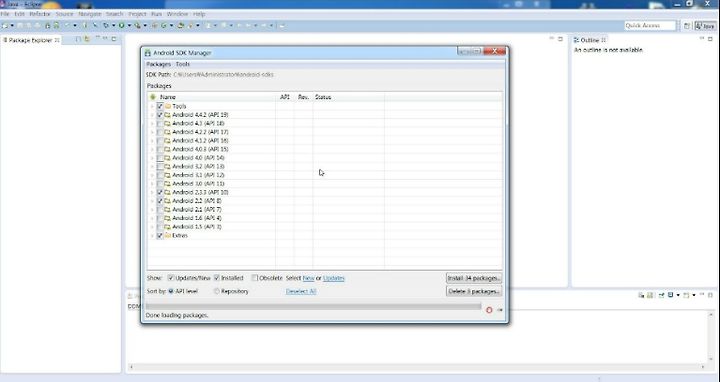Click the green Run toolbar button
720x382 pixels.
[122, 25]
